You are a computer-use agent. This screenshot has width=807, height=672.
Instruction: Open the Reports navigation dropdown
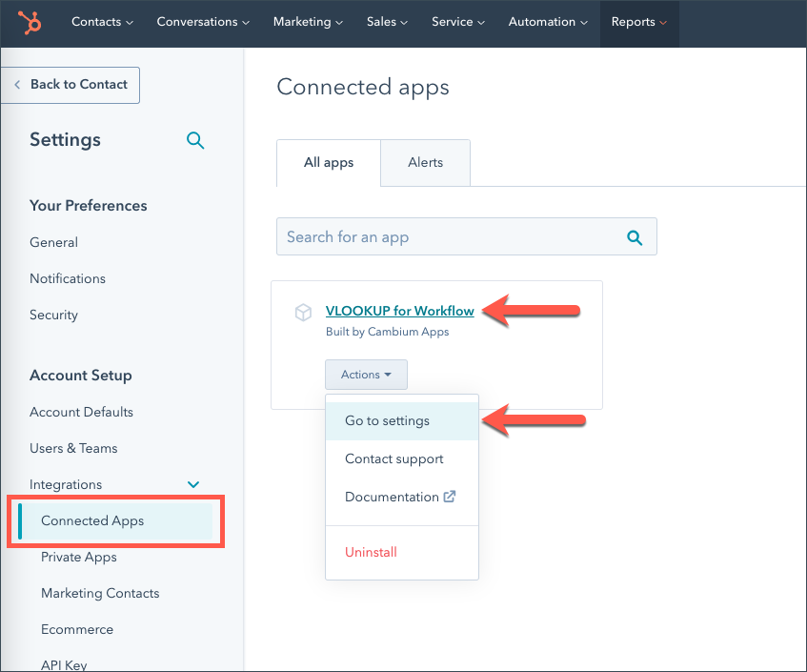click(x=638, y=22)
